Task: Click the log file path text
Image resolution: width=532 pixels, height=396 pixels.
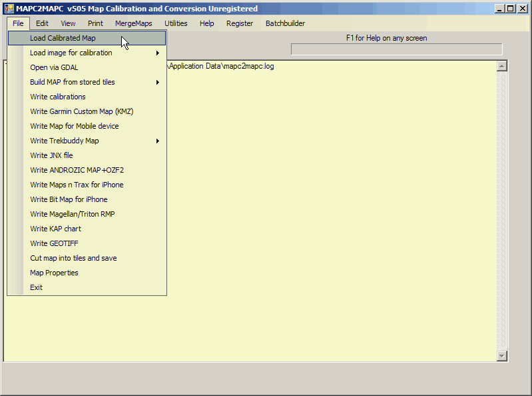Action: 220,66
